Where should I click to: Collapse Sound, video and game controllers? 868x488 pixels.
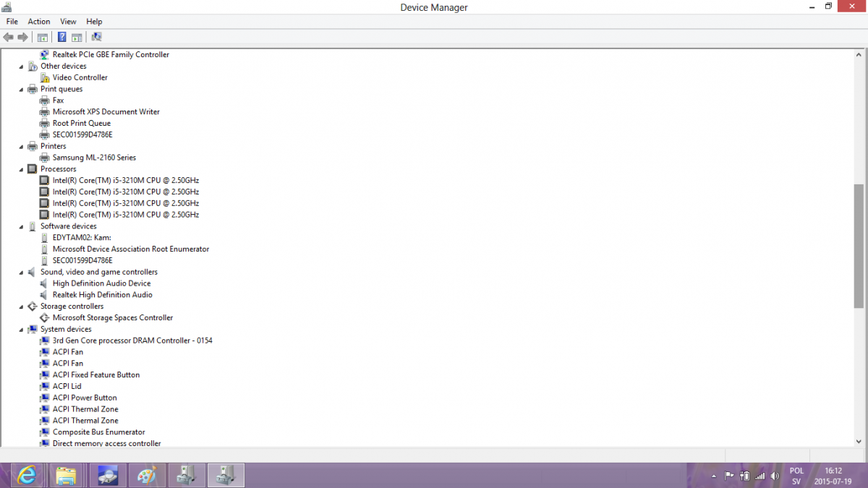click(x=22, y=273)
